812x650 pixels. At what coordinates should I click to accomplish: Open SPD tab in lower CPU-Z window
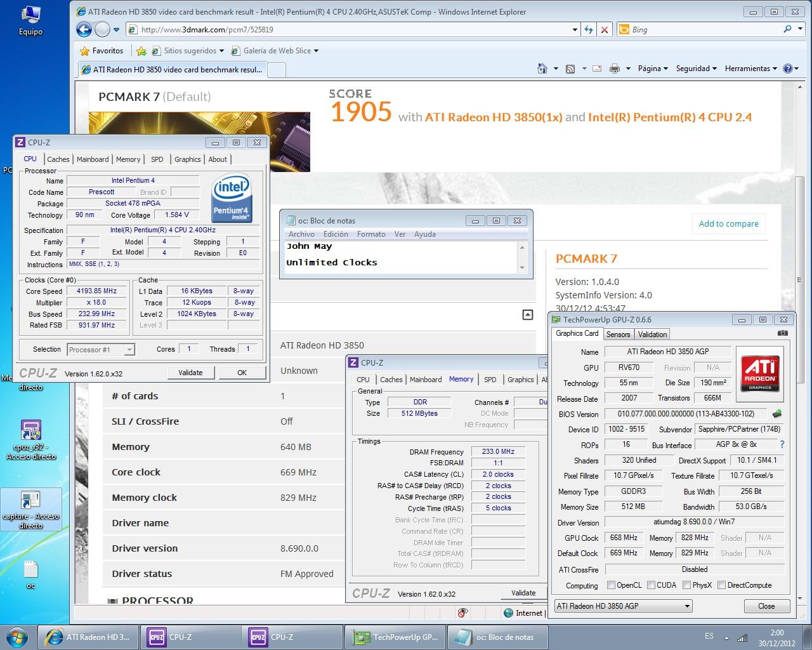tap(490, 380)
